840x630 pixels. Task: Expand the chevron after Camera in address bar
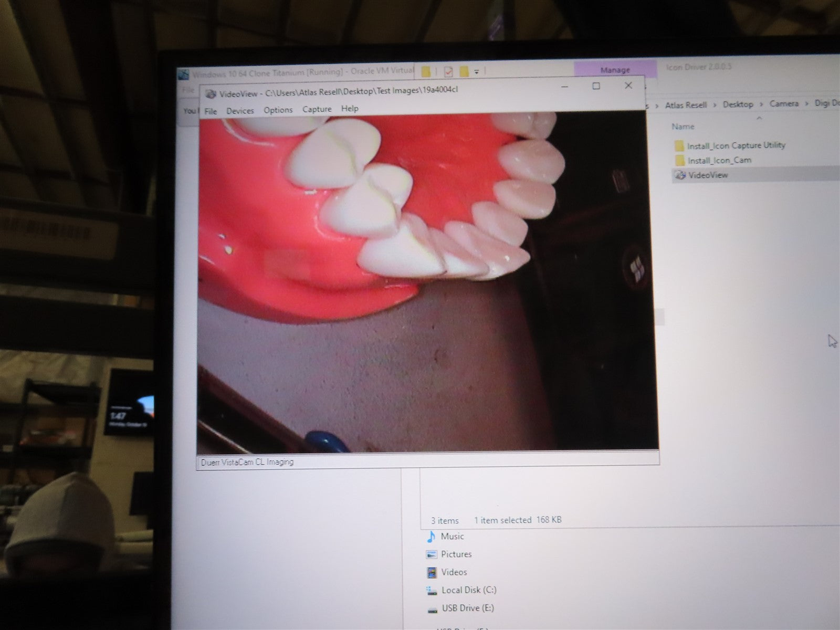[806, 104]
